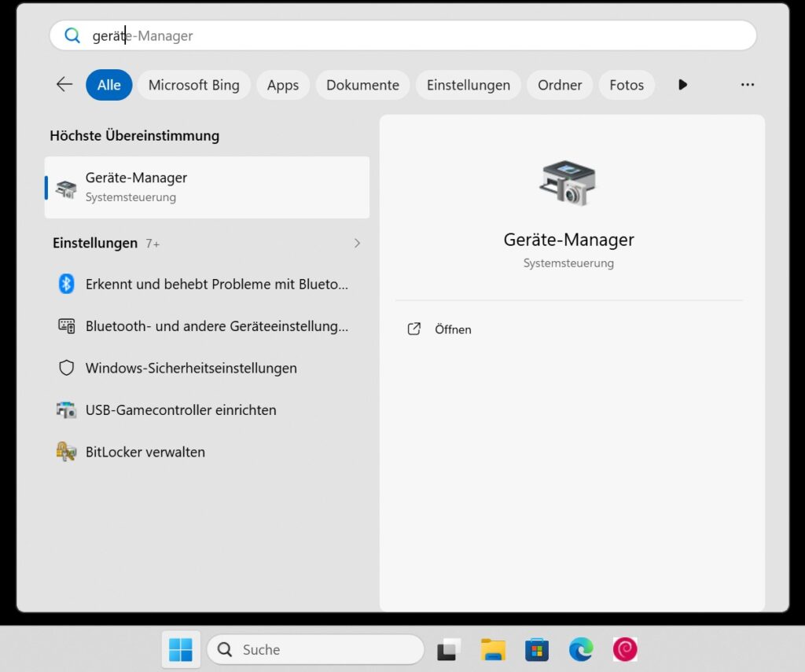The width and height of the screenshot is (805, 672).
Task: Open the Geräte-Manager best match result
Action: (x=207, y=187)
